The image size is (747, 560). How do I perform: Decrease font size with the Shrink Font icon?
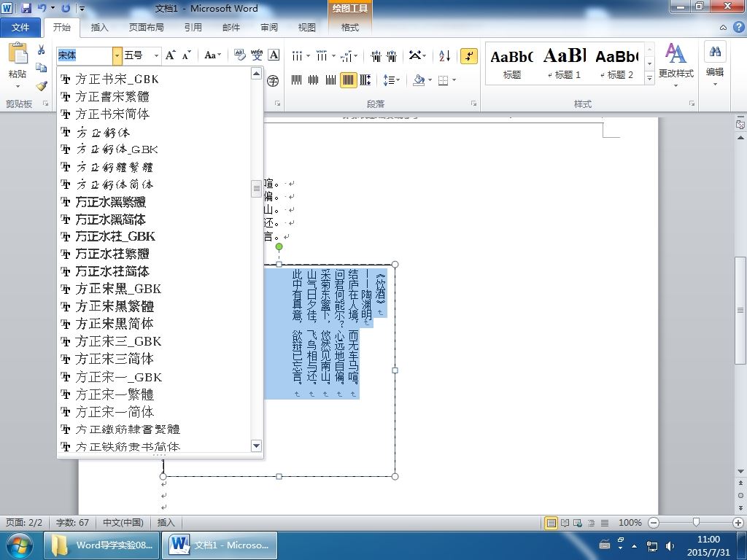[187, 55]
